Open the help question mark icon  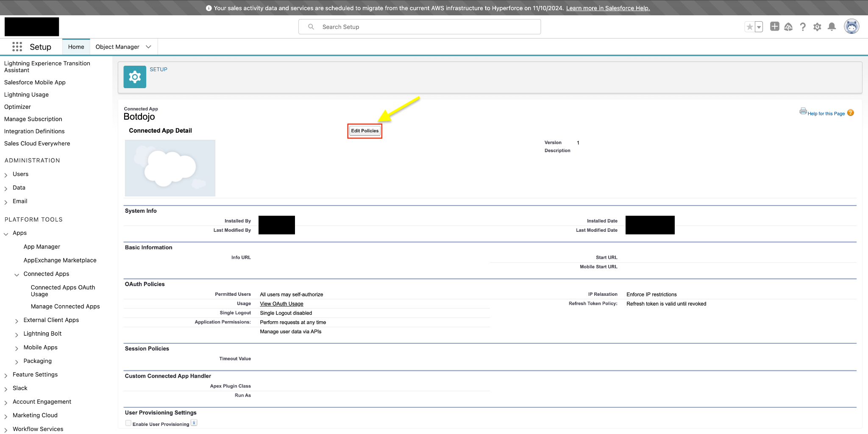click(803, 27)
